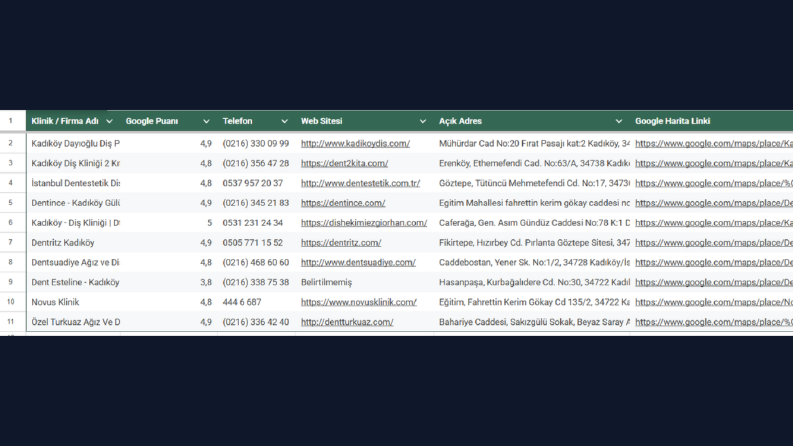
Task: Open Google Maps link for Özel Turkuaz row
Action: point(714,322)
